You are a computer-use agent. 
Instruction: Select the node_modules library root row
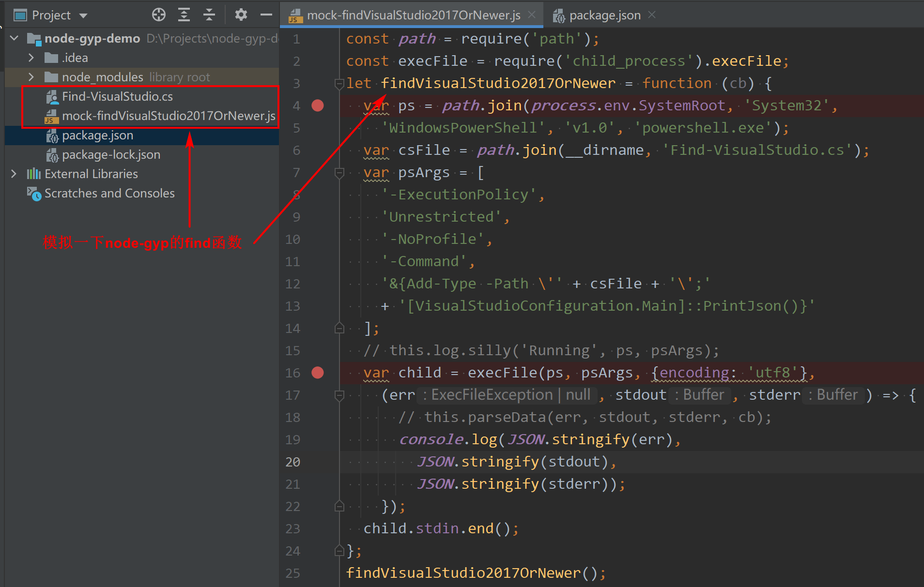tap(141, 77)
